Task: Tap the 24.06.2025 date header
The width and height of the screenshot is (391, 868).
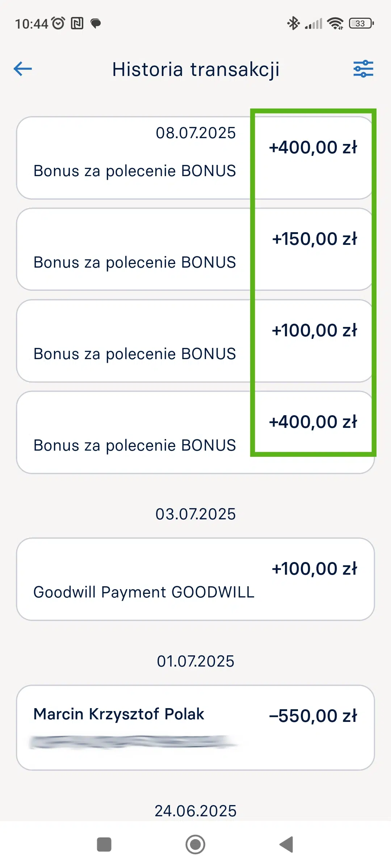Action: [x=195, y=811]
